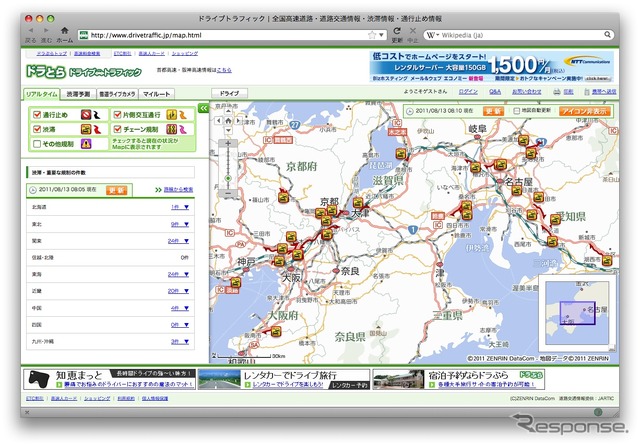Enable the 地図自動更新 checkbox on the map
Image resolution: width=640 pixels, height=446 pixels.
pyautogui.click(x=516, y=111)
